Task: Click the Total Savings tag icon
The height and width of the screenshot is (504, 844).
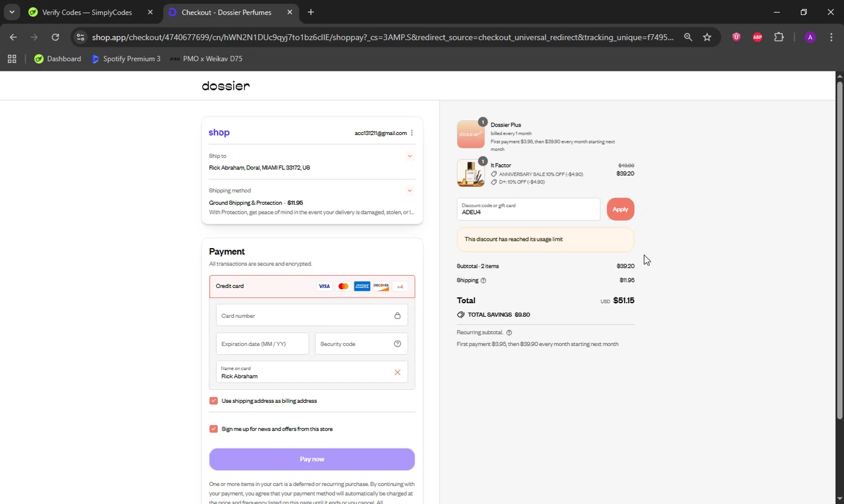Action: pyautogui.click(x=461, y=315)
